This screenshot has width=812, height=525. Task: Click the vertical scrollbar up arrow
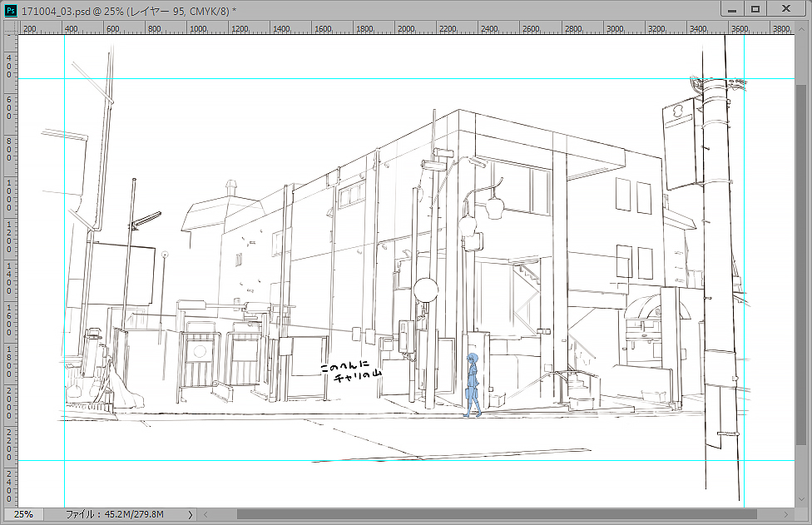coord(802,28)
